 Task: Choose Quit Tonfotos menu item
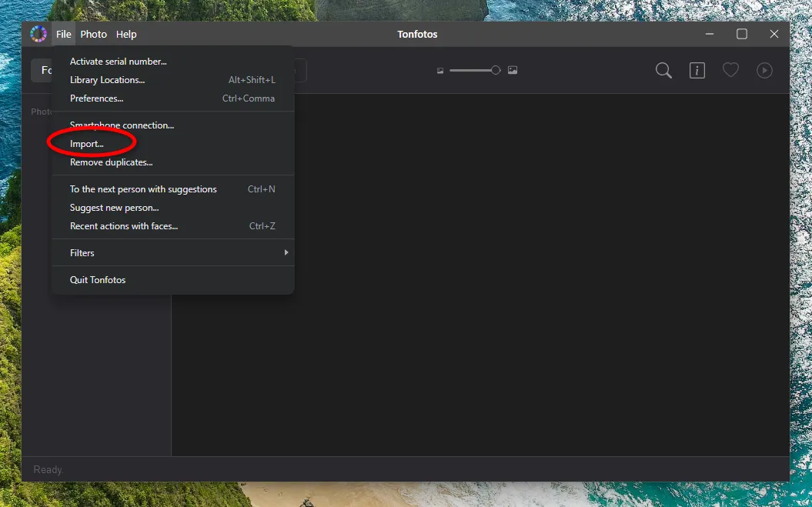click(173, 279)
